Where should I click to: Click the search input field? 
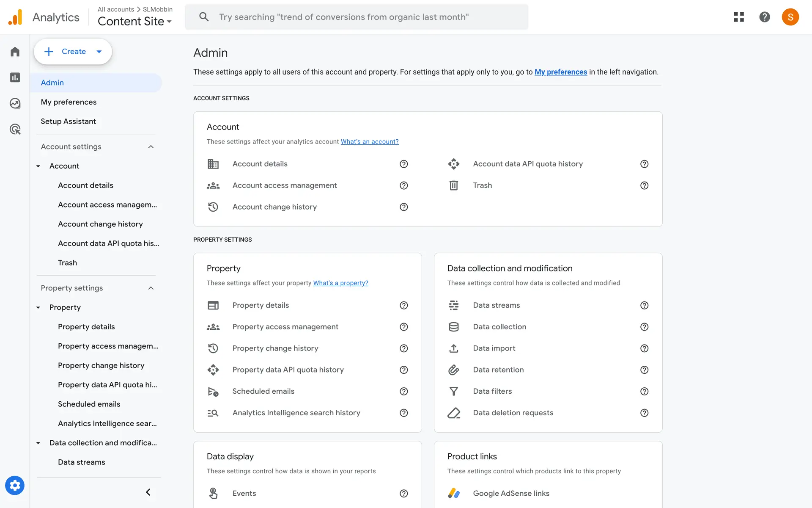[x=356, y=17]
